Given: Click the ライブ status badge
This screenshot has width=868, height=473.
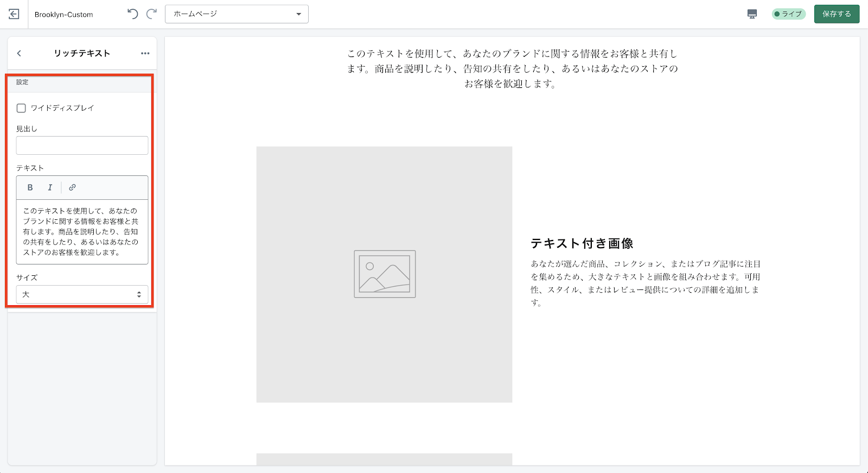Looking at the screenshot, I should point(788,14).
